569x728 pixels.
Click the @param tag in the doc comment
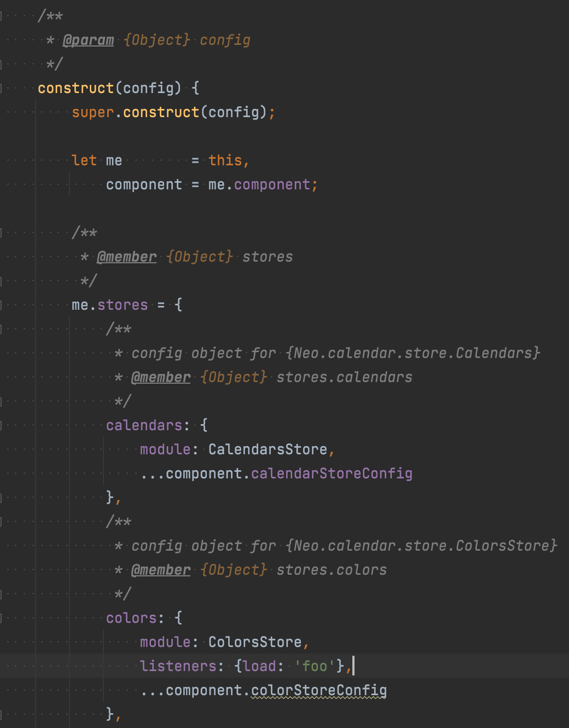89,40
